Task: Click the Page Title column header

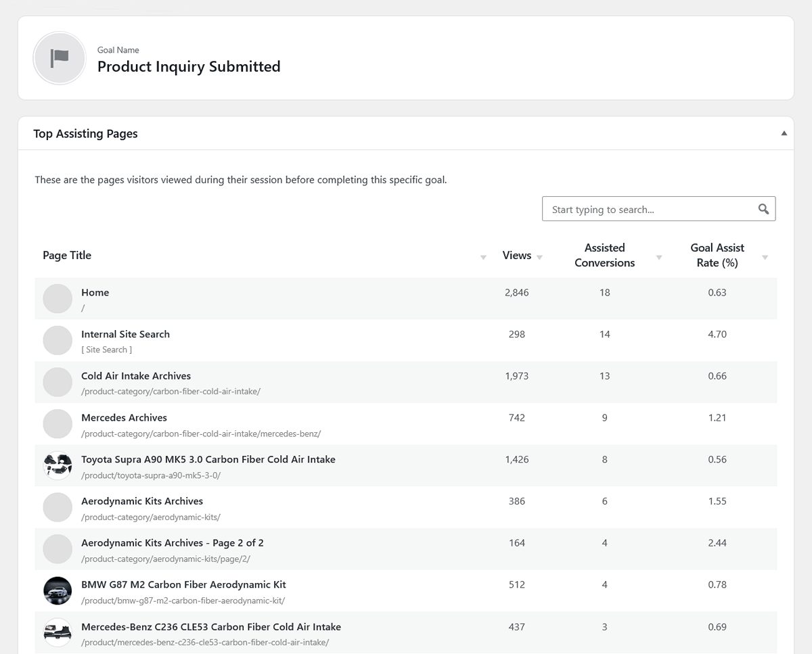Action: coord(67,255)
